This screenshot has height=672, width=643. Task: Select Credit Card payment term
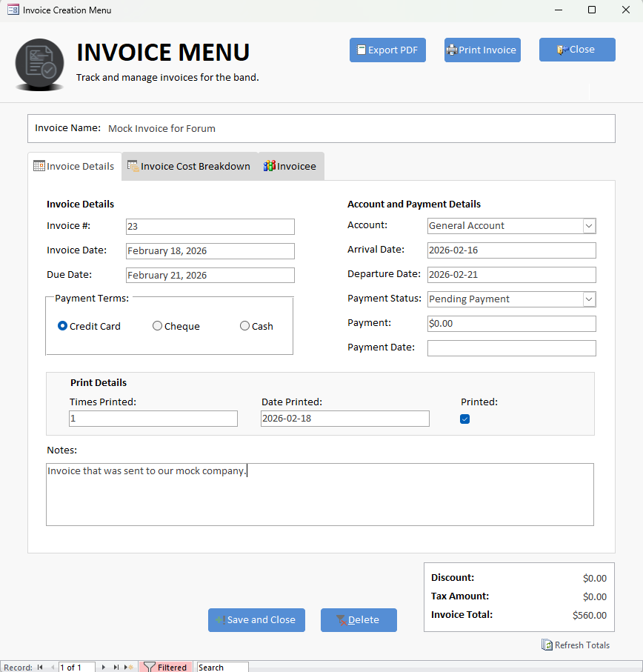point(63,326)
